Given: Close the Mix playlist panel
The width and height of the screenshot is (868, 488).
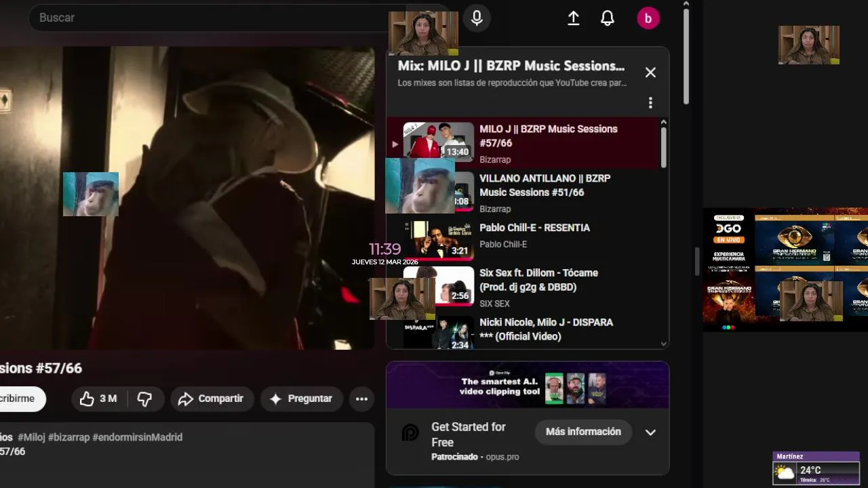Looking at the screenshot, I should [650, 73].
